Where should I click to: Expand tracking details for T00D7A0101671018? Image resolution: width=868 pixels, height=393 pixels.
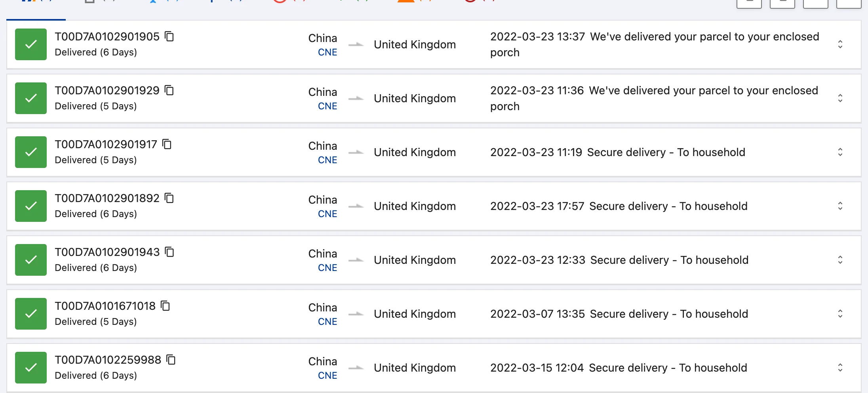coord(840,314)
